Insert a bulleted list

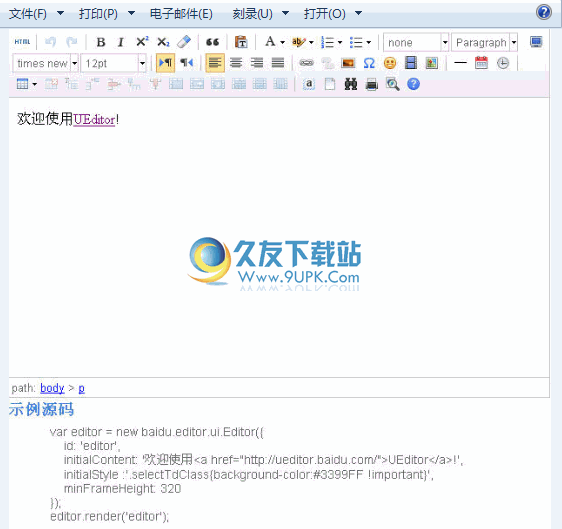[x=356, y=42]
